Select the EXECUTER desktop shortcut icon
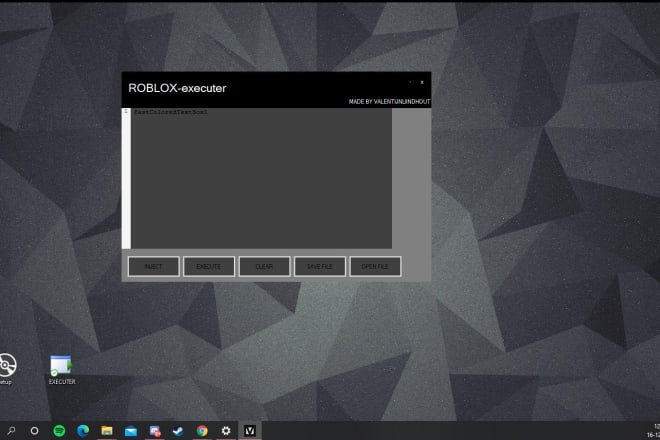This screenshot has height=440, width=660. click(61, 366)
